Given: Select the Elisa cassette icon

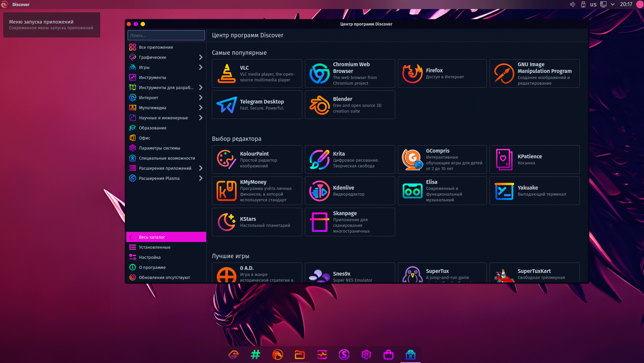Looking at the screenshot, I should (x=413, y=191).
